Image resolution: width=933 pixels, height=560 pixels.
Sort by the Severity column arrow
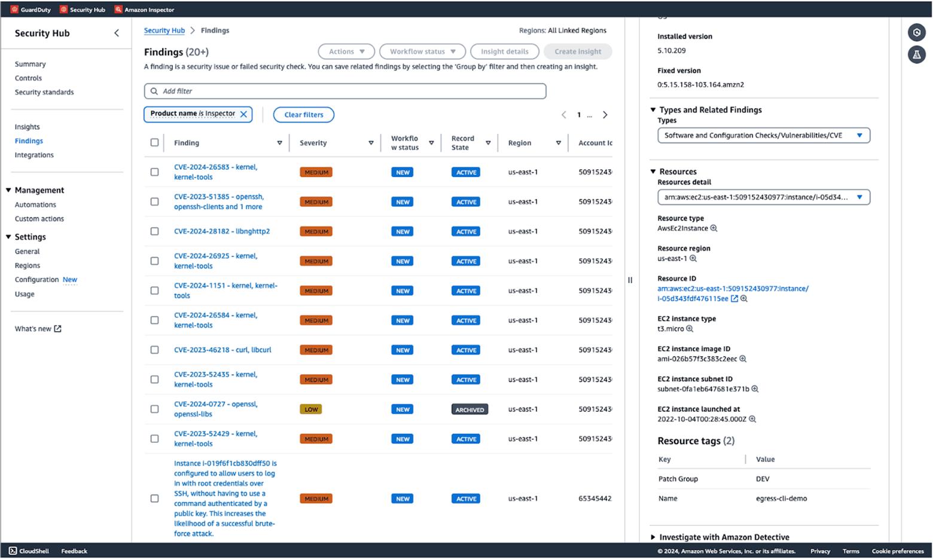pyautogui.click(x=371, y=143)
